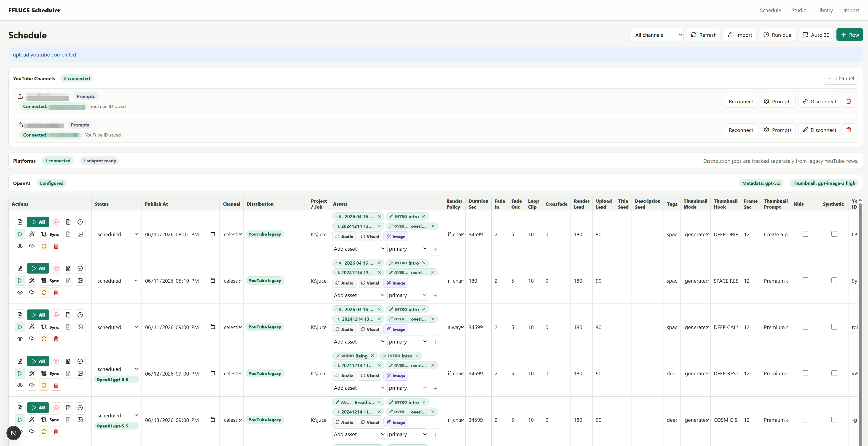Open the status dropdown for 06/10/2026 08:01 PM
The image size is (868, 446).
click(x=117, y=234)
